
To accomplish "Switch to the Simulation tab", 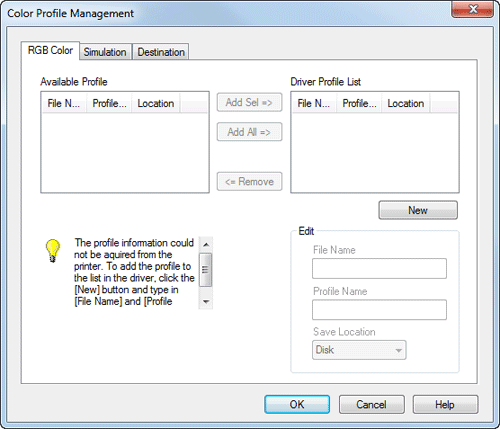I will point(105,52).
